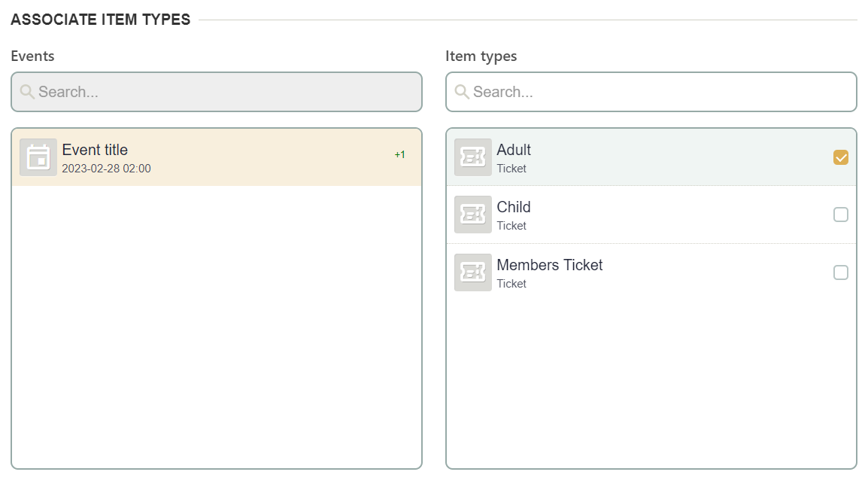Click the 2023-02-28 02:00 event date
Viewport: 868px width, 481px height.
(x=106, y=169)
